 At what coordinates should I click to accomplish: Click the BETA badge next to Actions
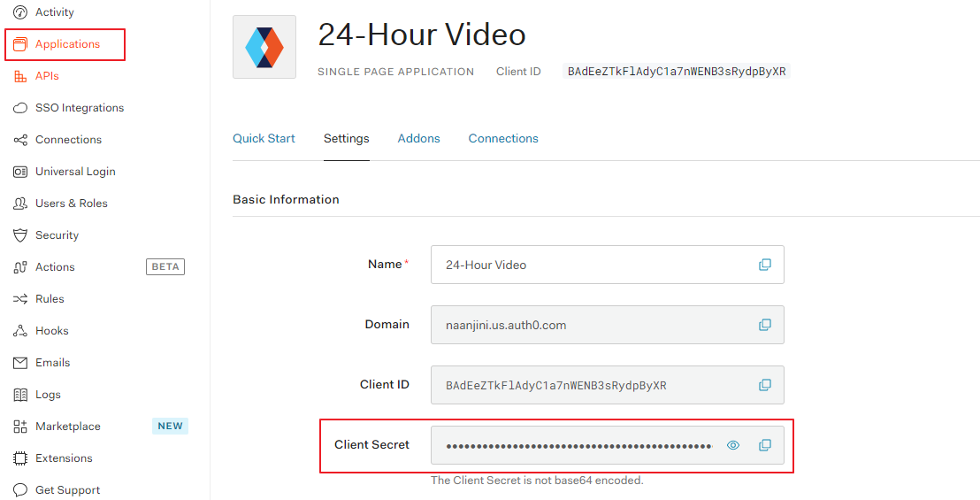(165, 267)
